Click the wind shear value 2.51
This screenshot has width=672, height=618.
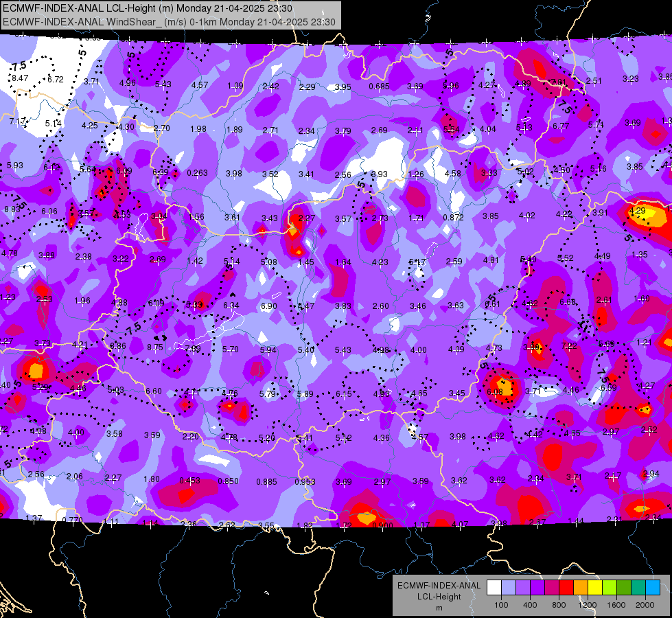pos(594,80)
